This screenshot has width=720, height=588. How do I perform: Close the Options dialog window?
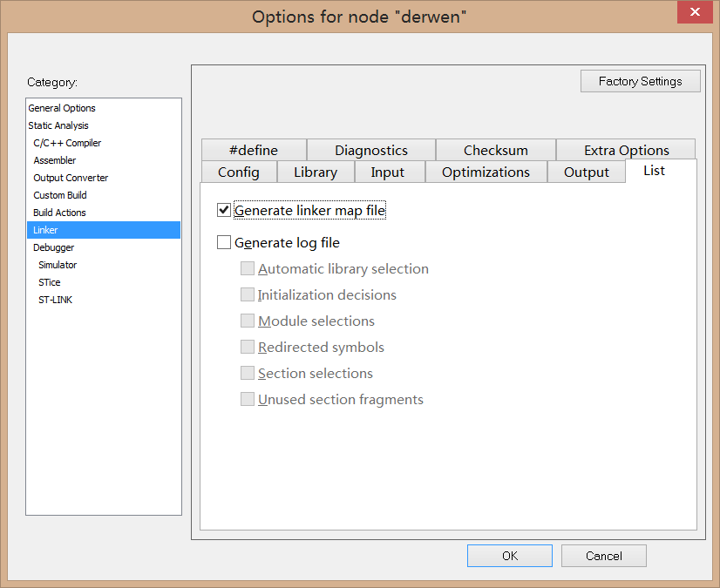(695, 12)
